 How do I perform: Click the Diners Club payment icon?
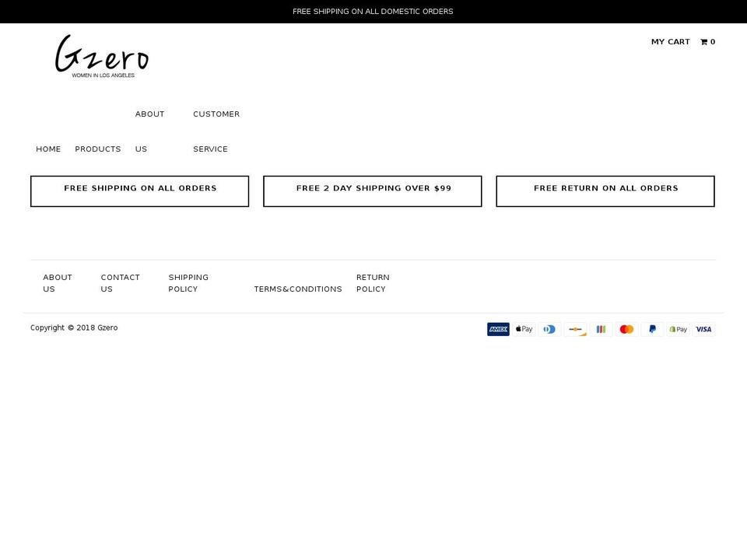point(550,329)
